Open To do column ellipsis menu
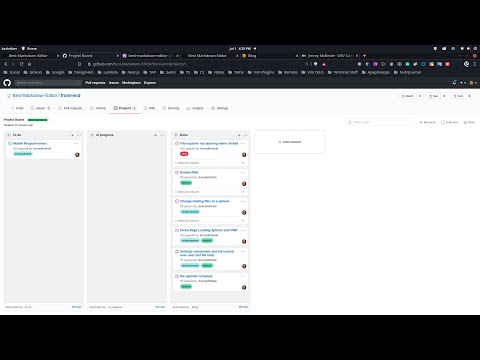 click(x=79, y=135)
